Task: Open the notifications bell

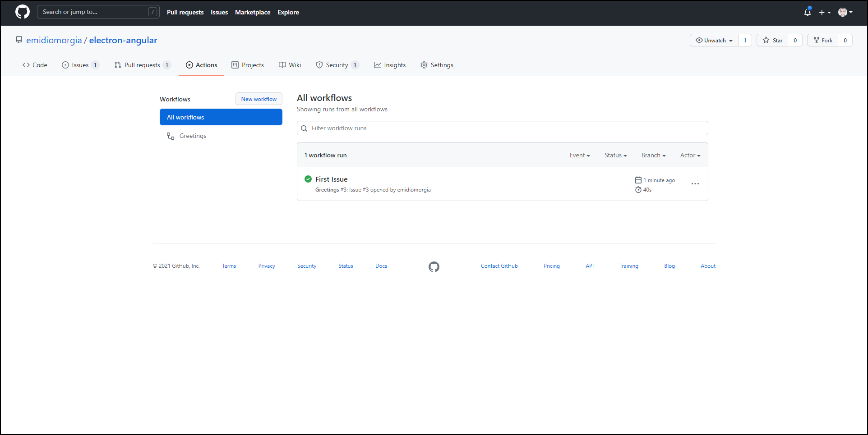Action: (x=807, y=13)
